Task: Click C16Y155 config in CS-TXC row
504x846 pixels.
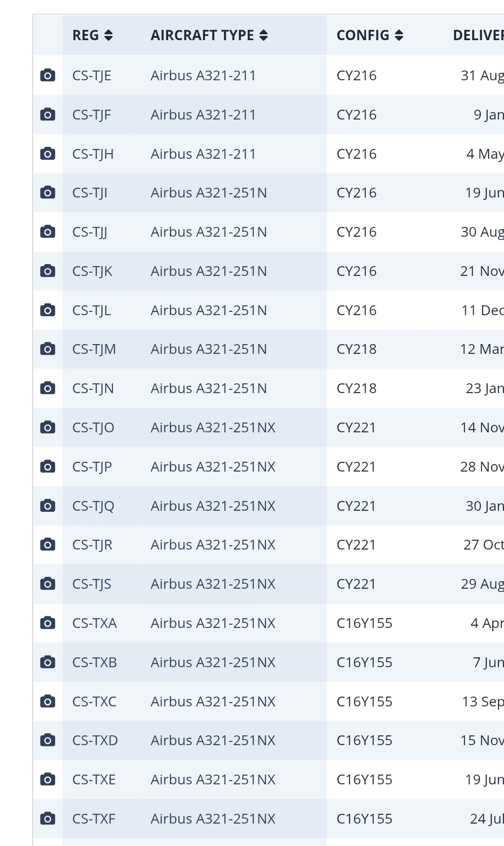Action: tap(364, 701)
